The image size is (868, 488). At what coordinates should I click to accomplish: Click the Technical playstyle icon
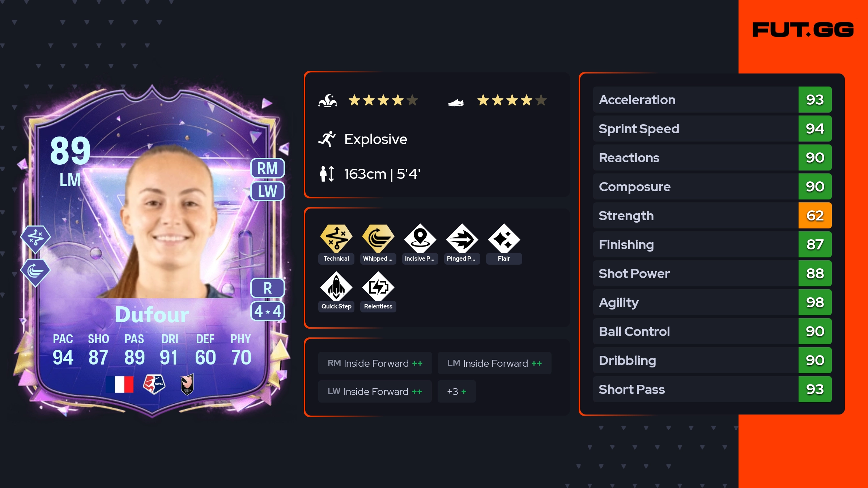pyautogui.click(x=336, y=239)
